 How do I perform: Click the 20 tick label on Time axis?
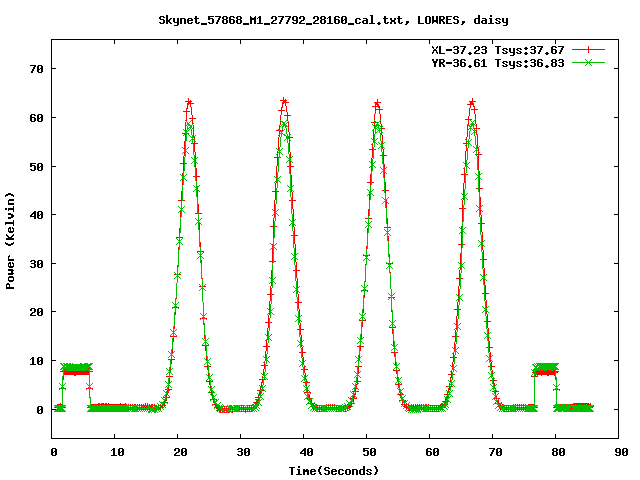tap(180, 452)
